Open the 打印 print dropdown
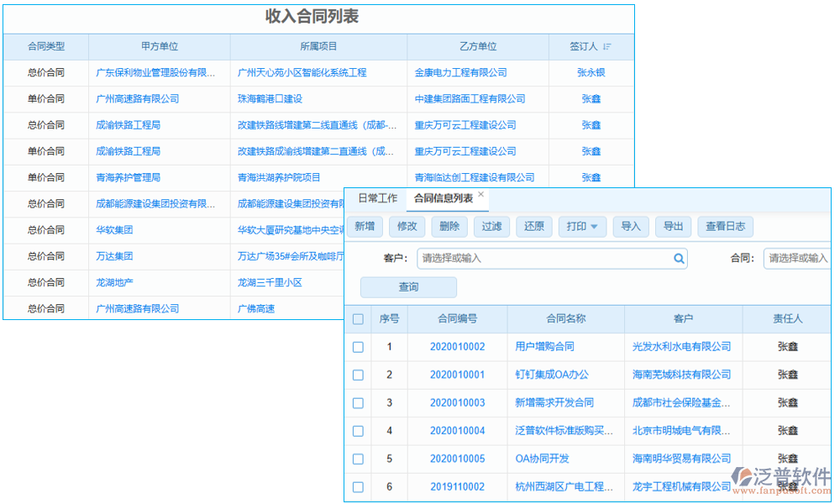 pos(582,226)
